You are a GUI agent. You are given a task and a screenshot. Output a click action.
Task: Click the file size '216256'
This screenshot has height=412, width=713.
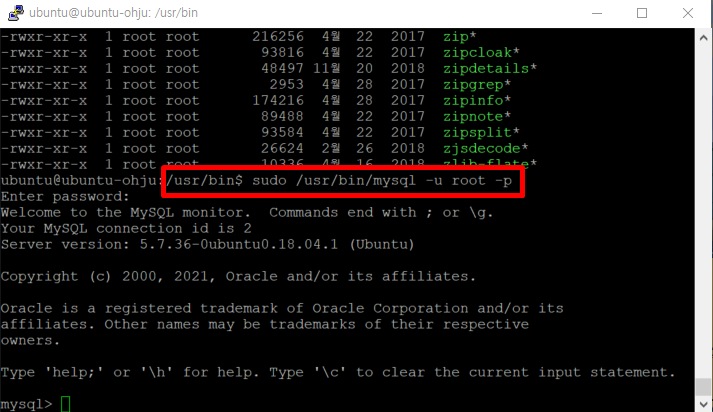click(x=278, y=36)
